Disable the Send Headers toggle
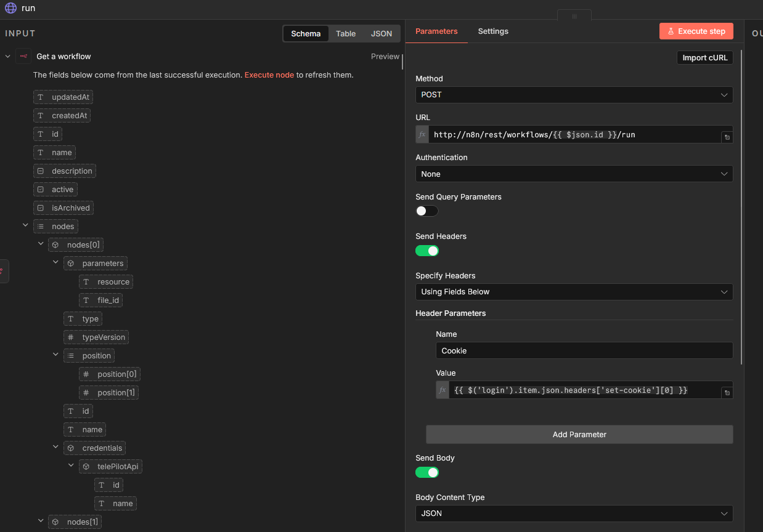 point(426,251)
